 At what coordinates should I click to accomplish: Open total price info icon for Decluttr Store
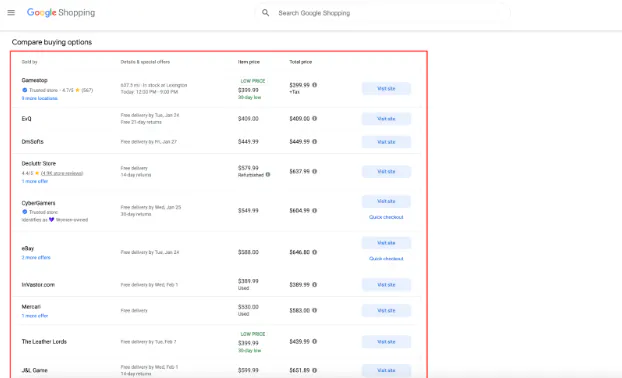click(x=315, y=171)
